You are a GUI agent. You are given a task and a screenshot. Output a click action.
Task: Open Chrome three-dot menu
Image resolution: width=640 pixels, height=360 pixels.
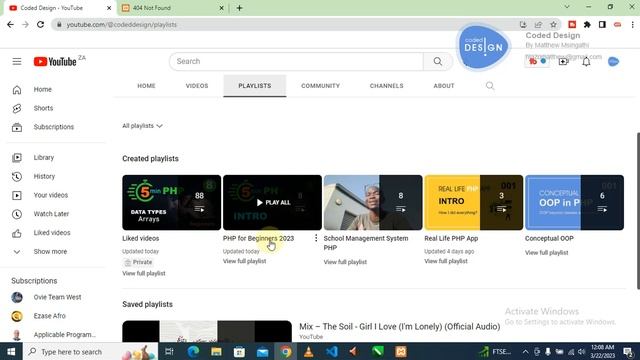coord(632,24)
